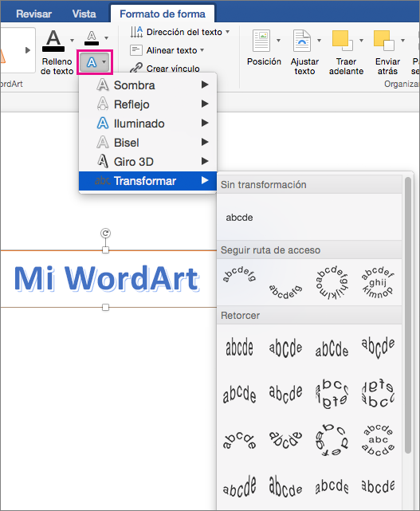Click the text outline (Contorno) icon
This screenshot has height=511, width=420.
(92, 37)
